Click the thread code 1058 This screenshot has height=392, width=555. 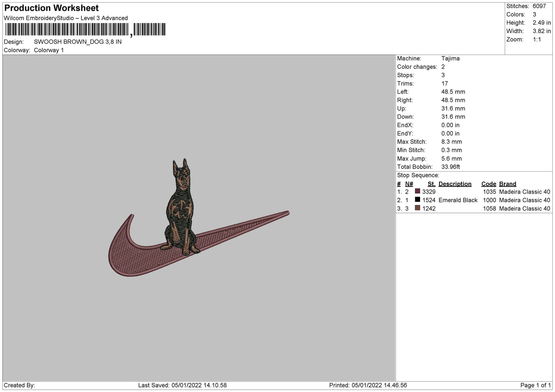point(489,209)
